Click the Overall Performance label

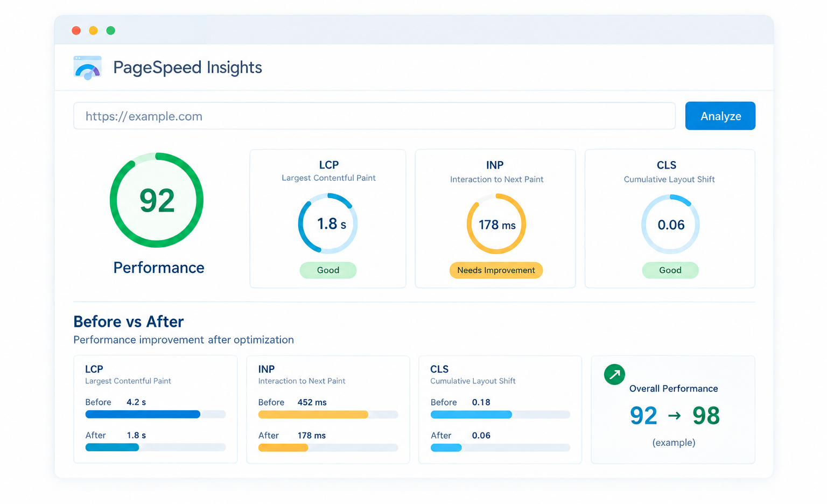[674, 389]
